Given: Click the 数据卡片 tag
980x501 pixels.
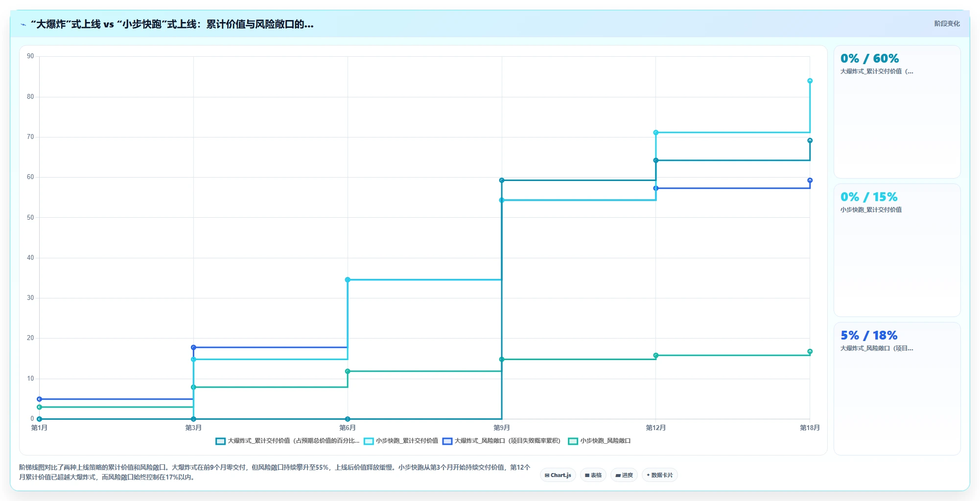Looking at the screenshot, I should pyautogui.click(x=660, y=475).
